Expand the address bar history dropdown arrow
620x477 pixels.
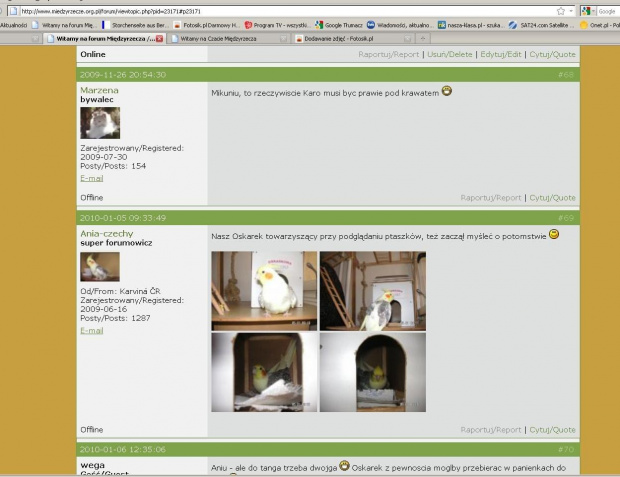point(571,11)
